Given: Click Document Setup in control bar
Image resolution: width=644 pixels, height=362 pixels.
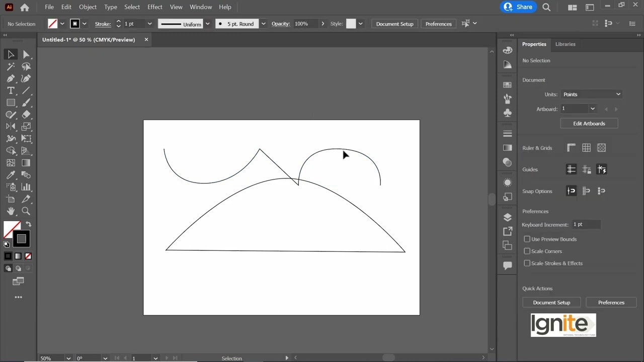Looking at the screenshot, I should click(394, 24).
